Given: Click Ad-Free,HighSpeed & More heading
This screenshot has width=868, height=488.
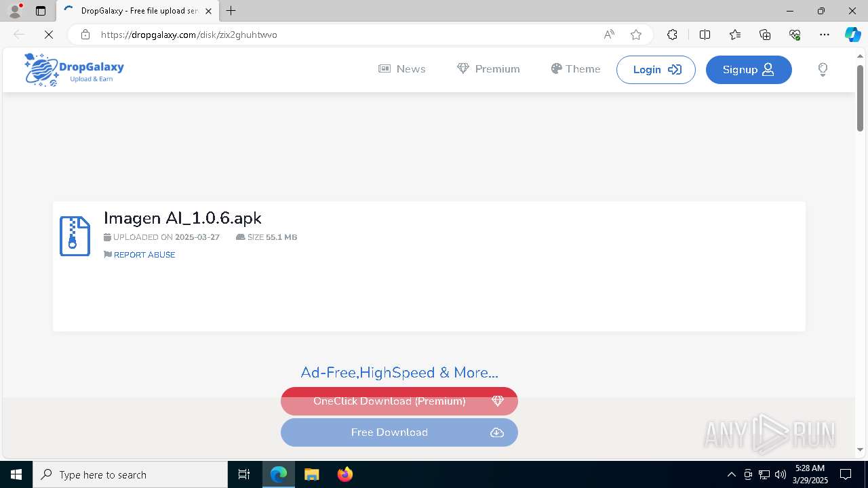Looking at the screenshot, I should [x=399, y=372].
